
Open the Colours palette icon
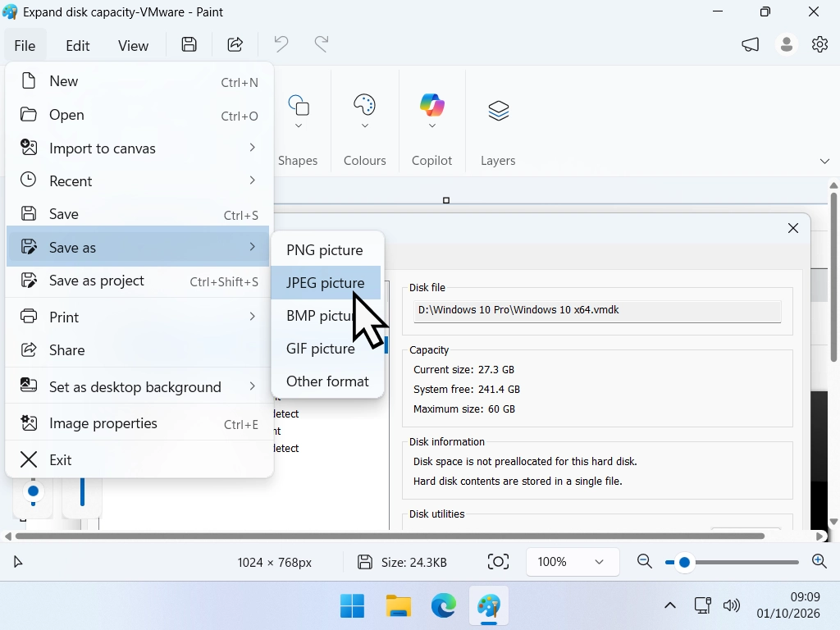(x=365, y=105)
